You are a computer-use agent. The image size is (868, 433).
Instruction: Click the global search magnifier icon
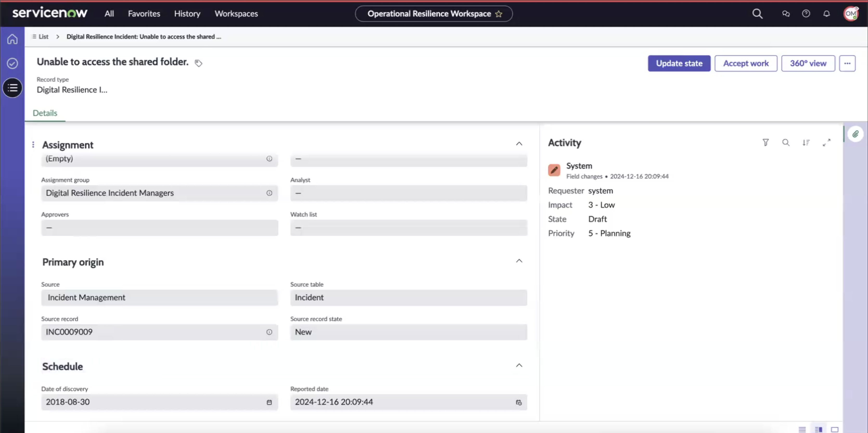(x=757, y=14)
